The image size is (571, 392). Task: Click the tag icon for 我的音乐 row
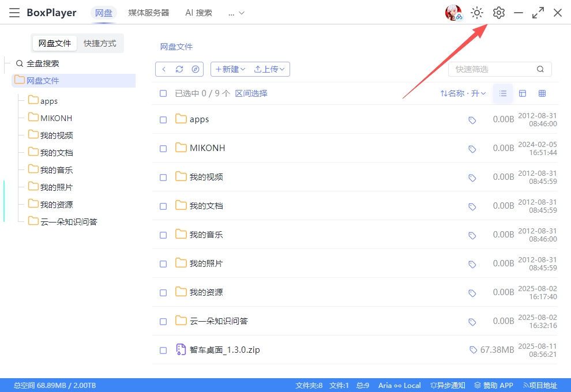472,236
